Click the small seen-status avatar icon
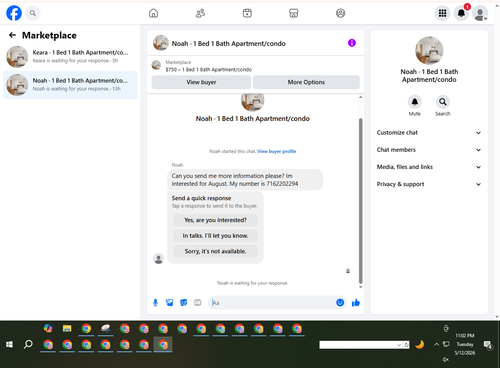This screenshot has width=500, height=368. pos(348,271)
